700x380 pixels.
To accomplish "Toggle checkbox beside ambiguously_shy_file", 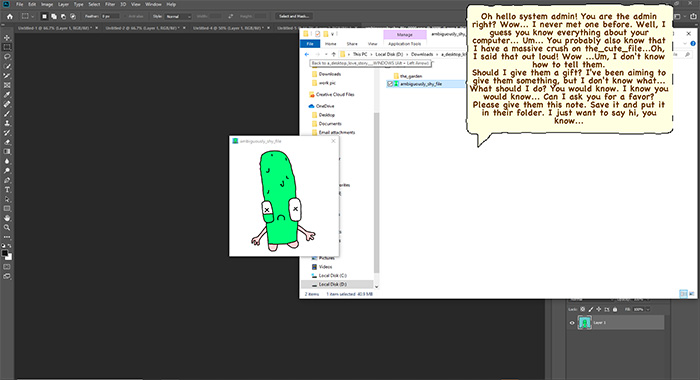I will pyautogui.click(x=390, y=84).
